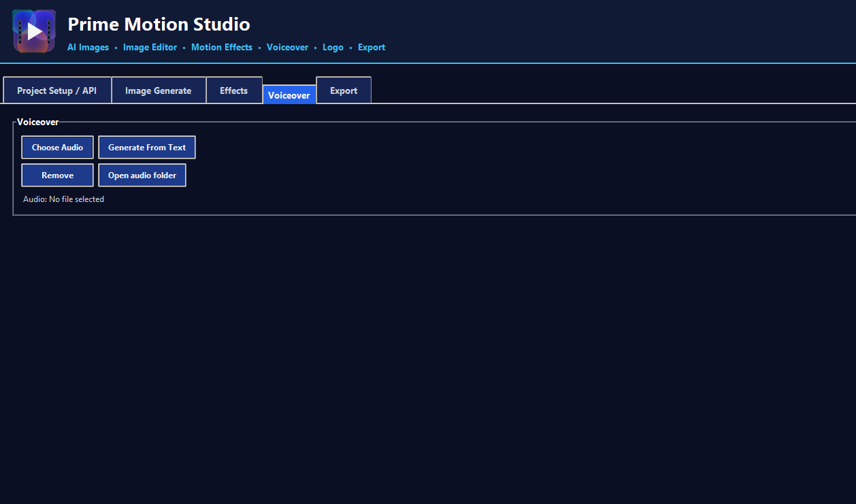This screenshot has height=504, width=856.
Task: Click 'Voiceover' in header subtitle
Action: click(x=287, y=48)
